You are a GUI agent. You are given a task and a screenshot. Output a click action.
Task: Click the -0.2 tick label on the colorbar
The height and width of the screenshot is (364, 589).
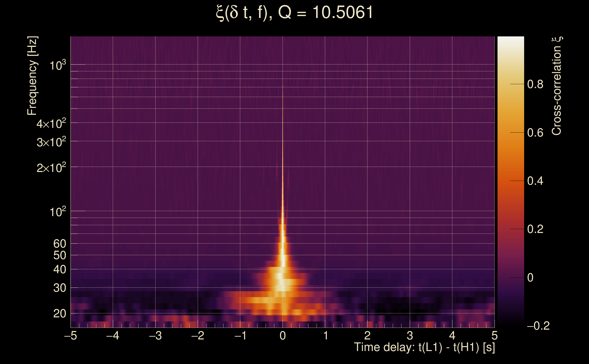pyautogui.click(x=538, y=326)
